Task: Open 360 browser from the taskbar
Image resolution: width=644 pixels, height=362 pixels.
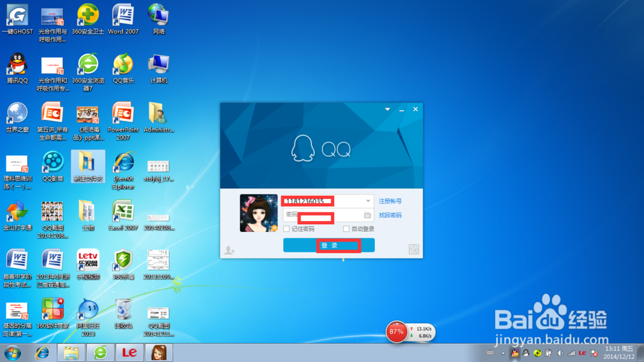Action: pyautogui.click(x=100, y=353)
